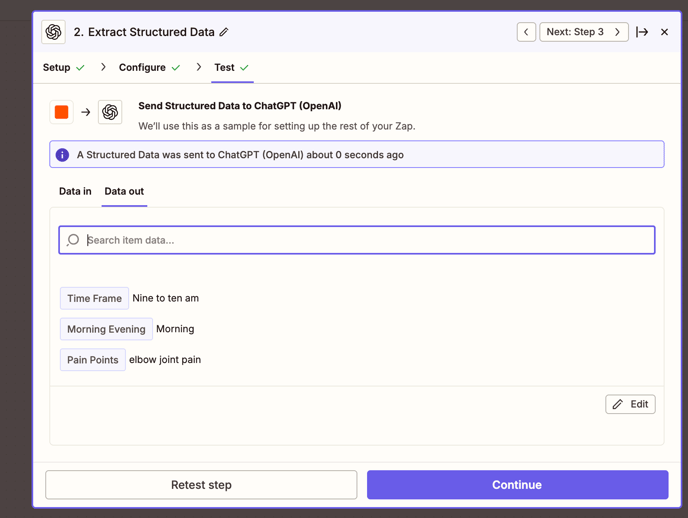Go to previous step chevron button

[526, 32]
